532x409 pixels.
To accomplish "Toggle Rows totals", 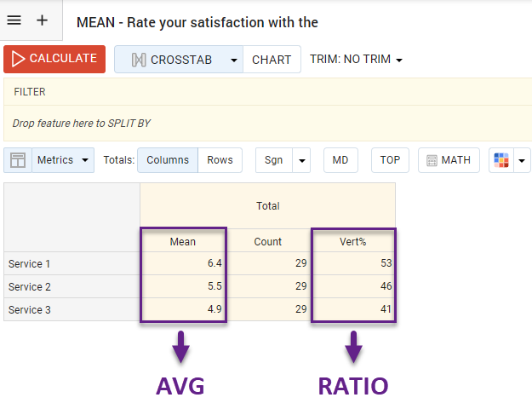I will (220, 160).
